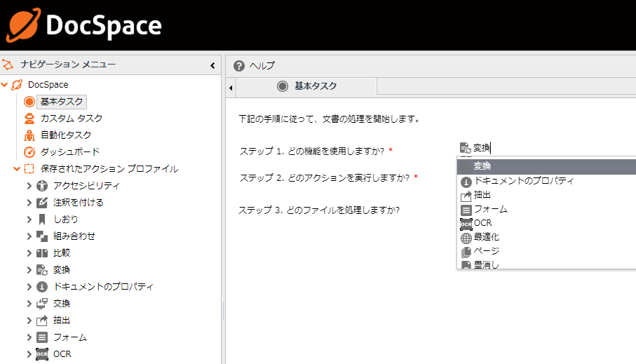Click the tab scroll left arrow
The height and width of the screenshot is (364, 636).
pos(231,88)
